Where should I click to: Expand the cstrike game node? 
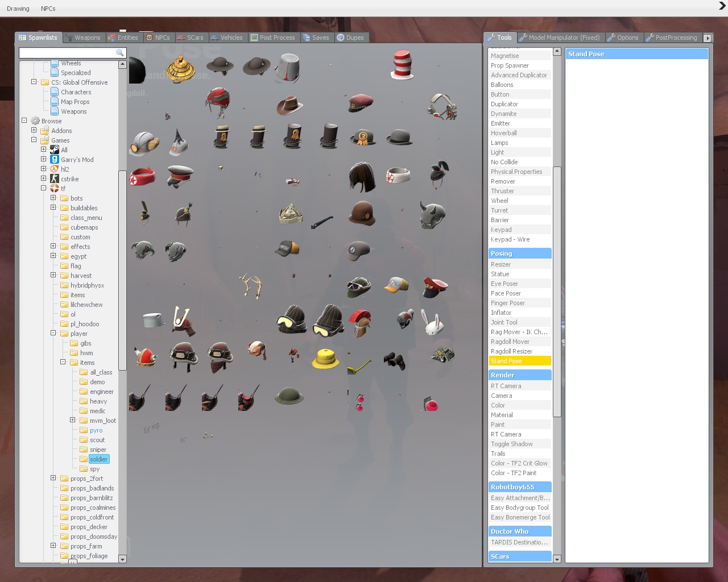[44, 178]
